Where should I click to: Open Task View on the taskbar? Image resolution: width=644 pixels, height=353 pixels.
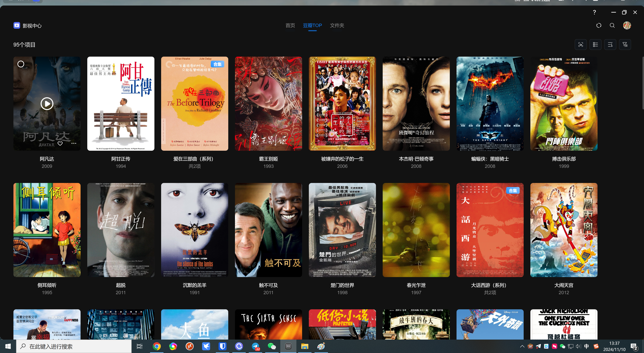[139, 346]
